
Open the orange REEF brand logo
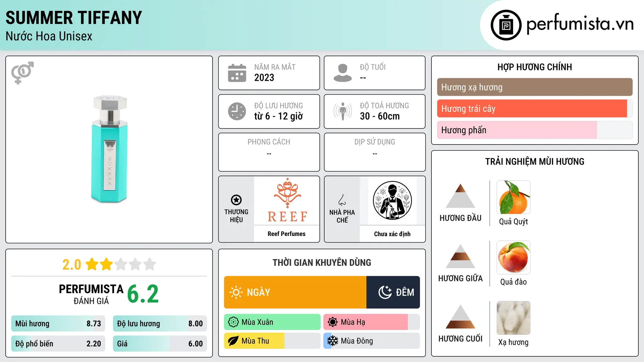[287, 200]
